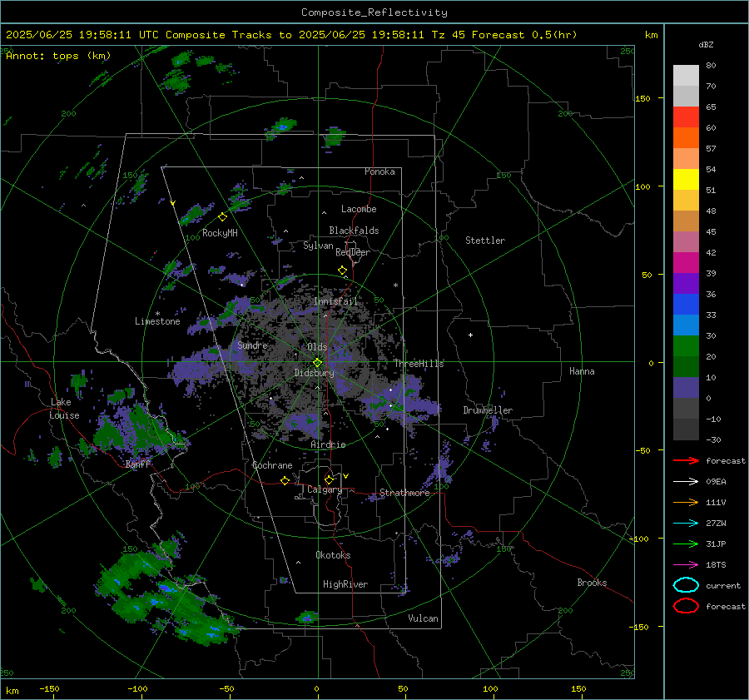The image size is (749, 700).
Task: Select the yellow diamond marker above Calgary
Action: pos(329,479)
